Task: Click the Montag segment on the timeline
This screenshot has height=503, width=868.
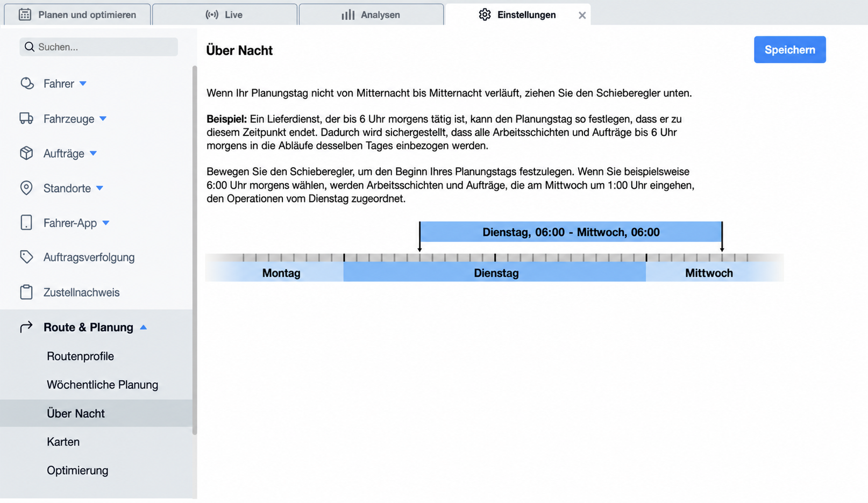Action: click(x=275, y=272)
